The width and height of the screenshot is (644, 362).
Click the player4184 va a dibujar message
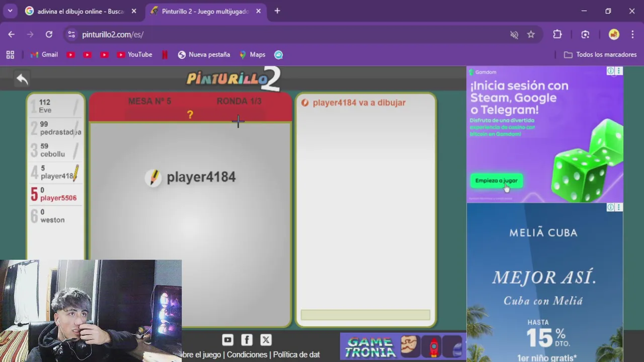pos(359,103)
